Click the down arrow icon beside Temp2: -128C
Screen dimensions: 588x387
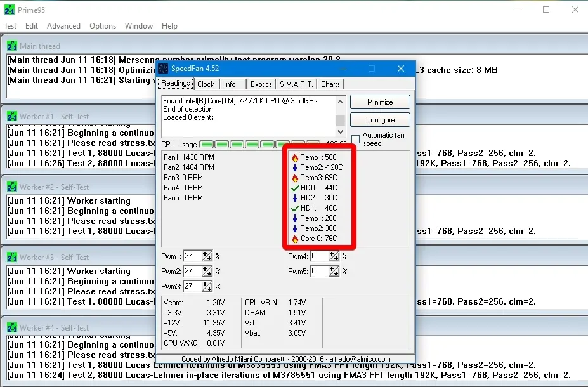point(295,167)
